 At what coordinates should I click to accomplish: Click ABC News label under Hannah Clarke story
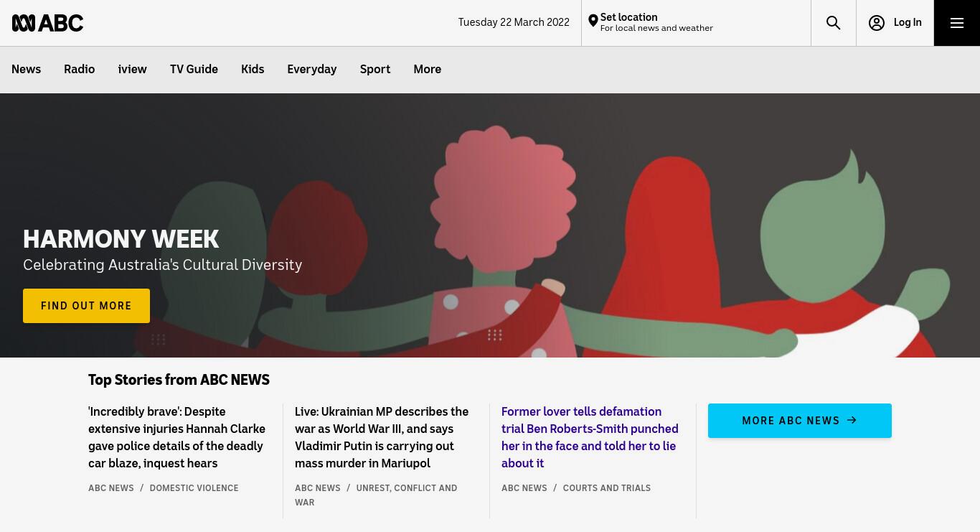coord(111,488)
